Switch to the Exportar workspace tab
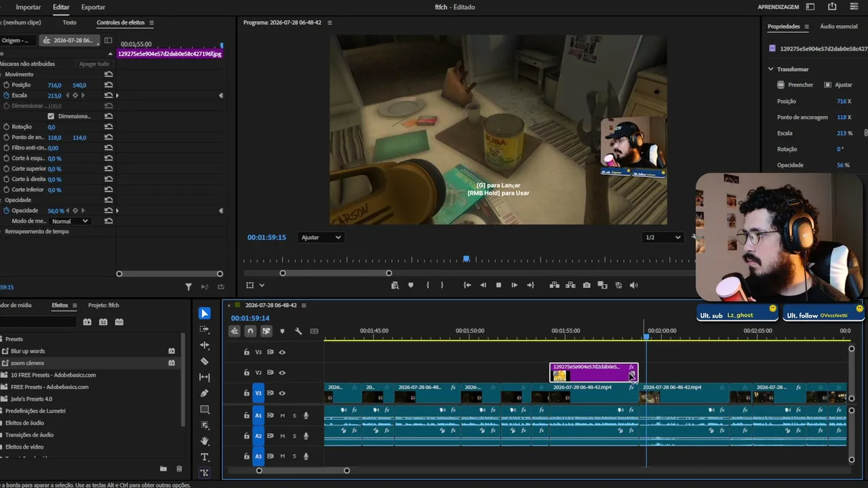The image size is (868, 488). click(x=93, y=7)
